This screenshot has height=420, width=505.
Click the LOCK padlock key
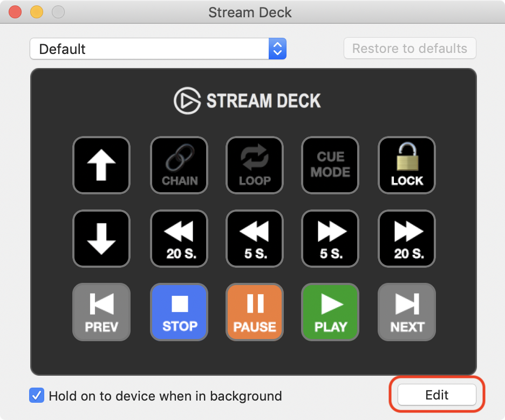[407, 165]
